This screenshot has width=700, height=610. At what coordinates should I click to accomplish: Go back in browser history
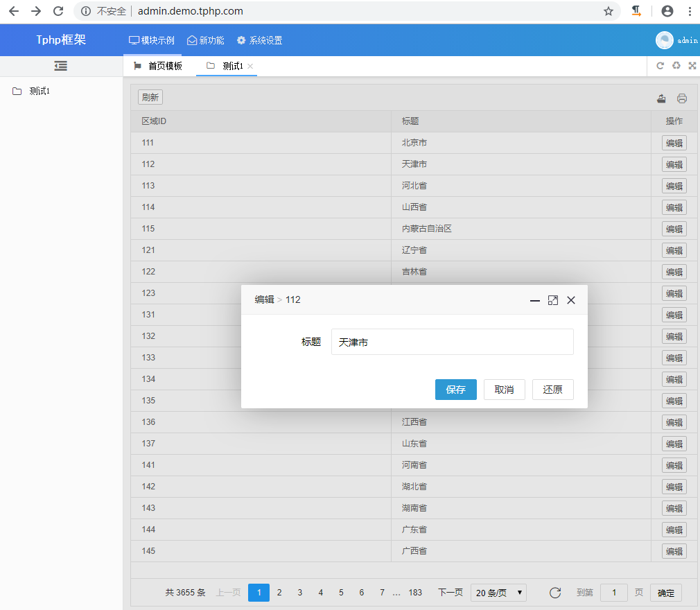14,11
